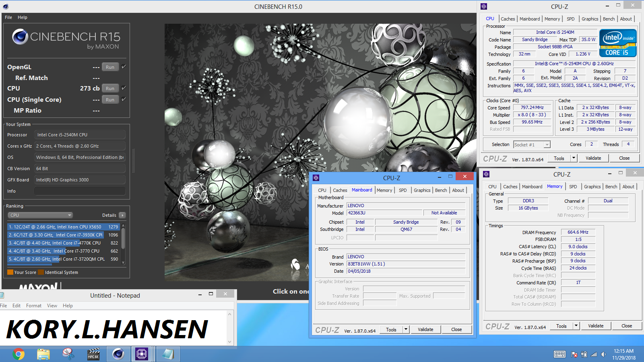The height and width of the screenshot is (362, 644).
Task: Click Validate in the top CPU-Z window
Action: click(593, 158)
